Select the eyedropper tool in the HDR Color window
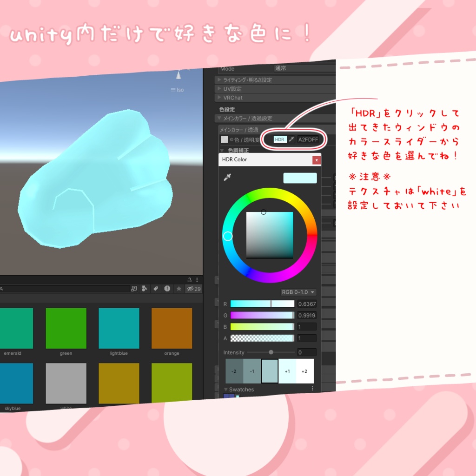 [227, 177]
